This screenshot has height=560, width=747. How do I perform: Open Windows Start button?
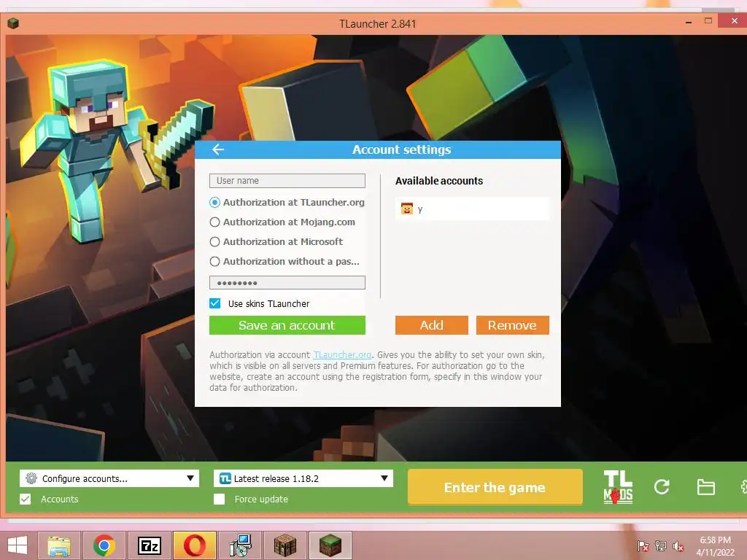[x=18, y=545]
